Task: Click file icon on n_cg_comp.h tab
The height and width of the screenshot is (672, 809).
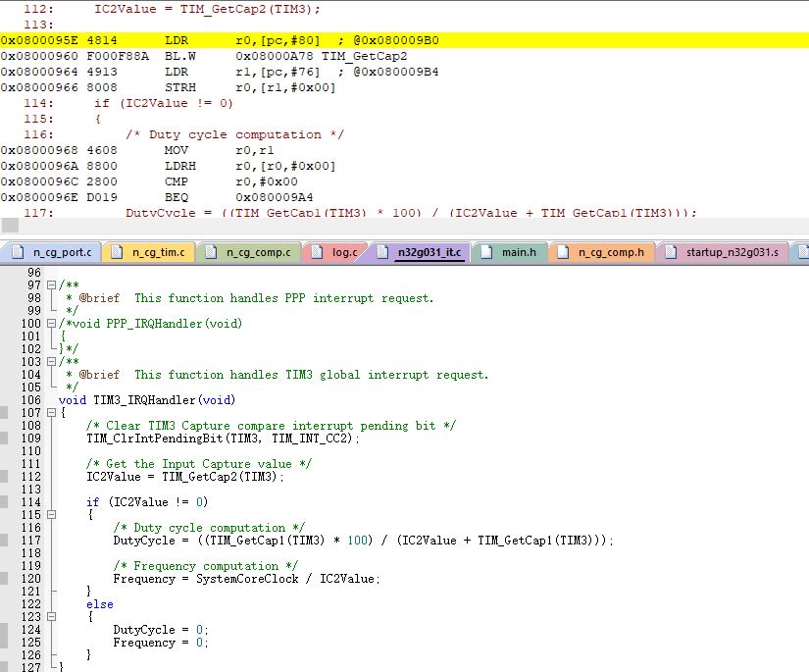Action: click(x=563, y=252)
